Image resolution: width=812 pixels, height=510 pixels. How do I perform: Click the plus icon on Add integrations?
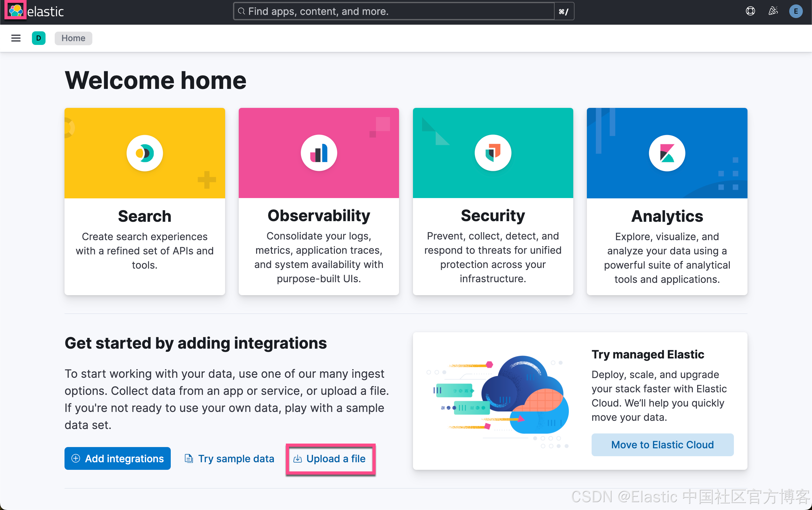(x=76, y=458)
